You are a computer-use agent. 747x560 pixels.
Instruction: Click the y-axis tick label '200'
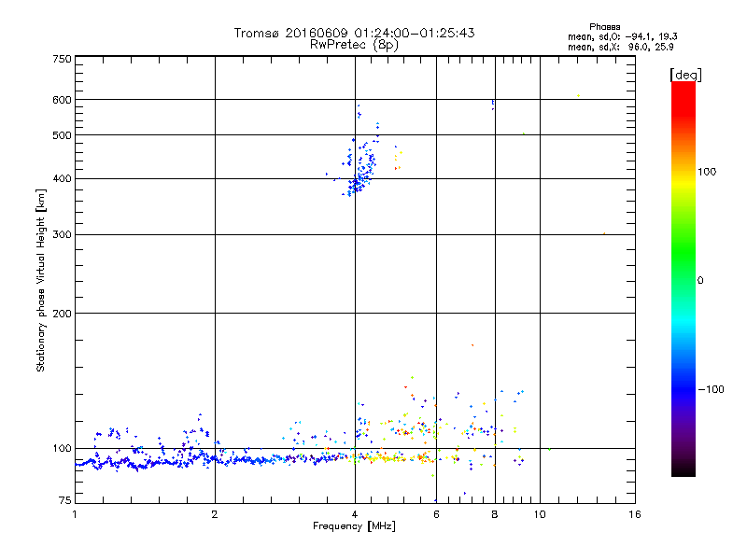[63, 314]
